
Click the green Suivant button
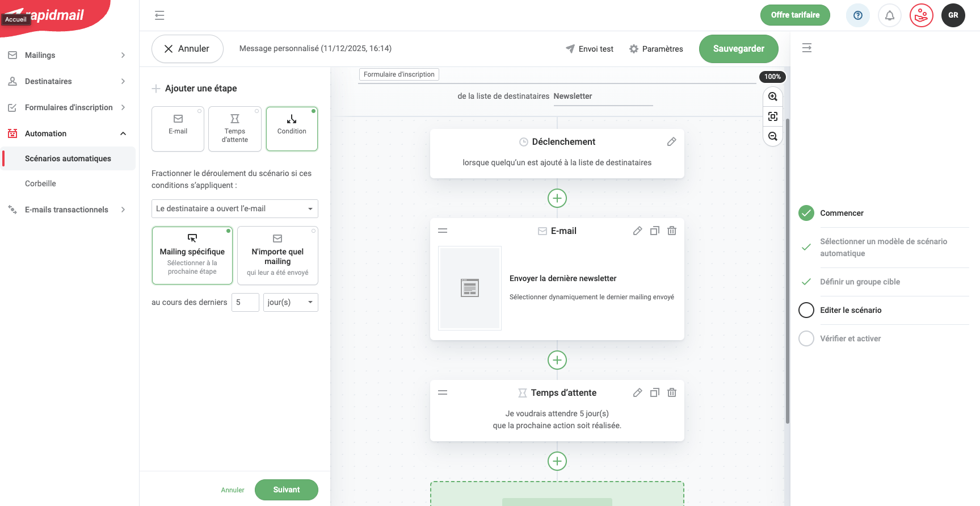286,490
